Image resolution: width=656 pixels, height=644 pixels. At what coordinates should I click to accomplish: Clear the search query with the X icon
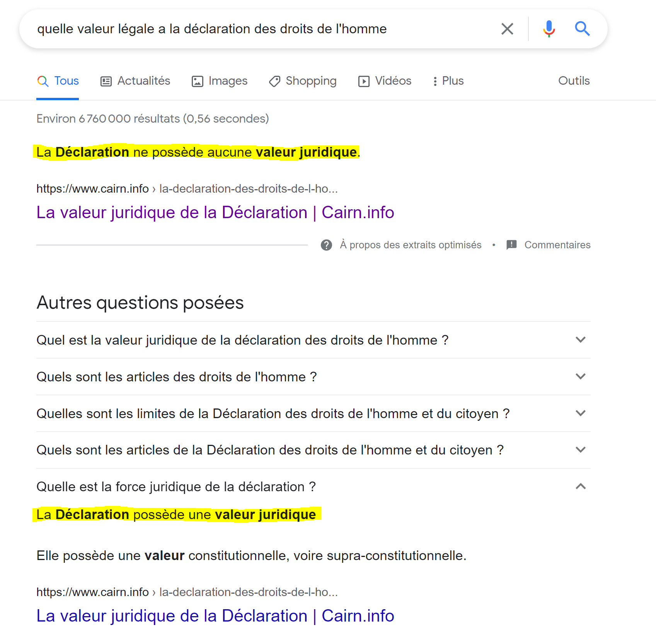click(507, 29)
